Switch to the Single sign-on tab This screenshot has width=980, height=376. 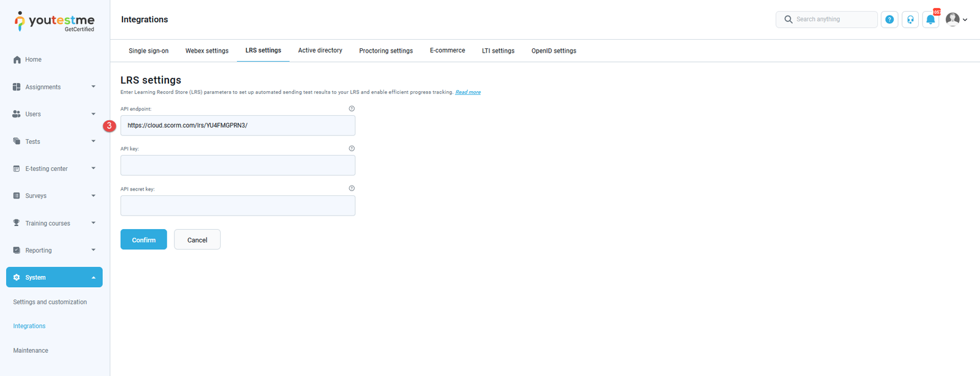(148, 51)
